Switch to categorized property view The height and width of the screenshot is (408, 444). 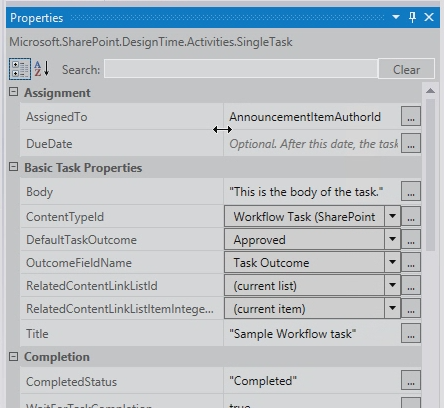pos(20,69)
